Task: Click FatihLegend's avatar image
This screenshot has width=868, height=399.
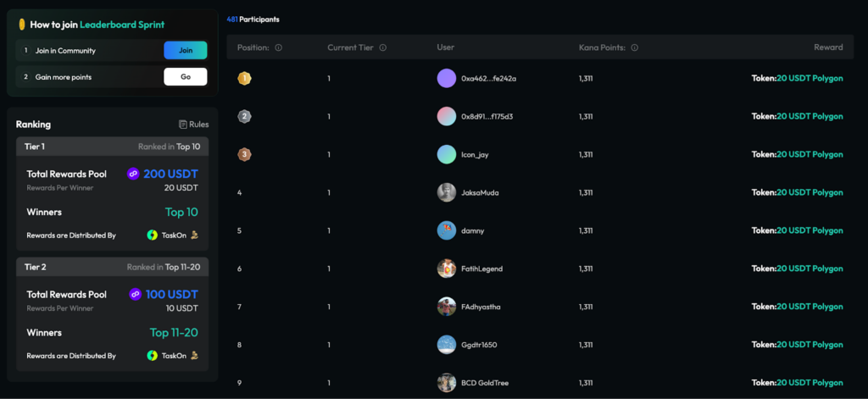Action: pos(447,269)
